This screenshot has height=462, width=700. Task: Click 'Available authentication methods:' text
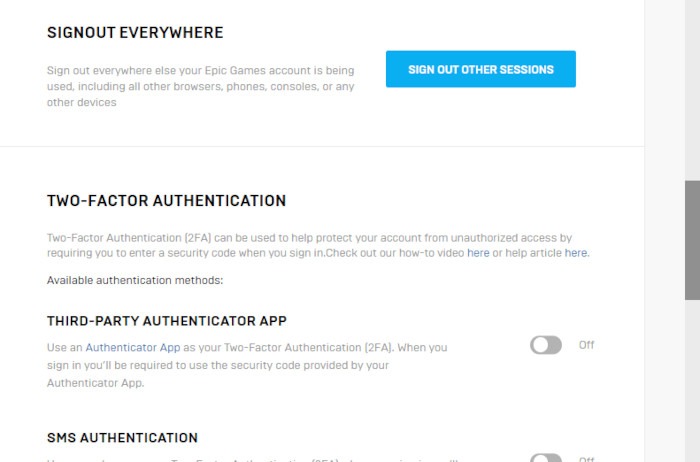pos(135,280)
